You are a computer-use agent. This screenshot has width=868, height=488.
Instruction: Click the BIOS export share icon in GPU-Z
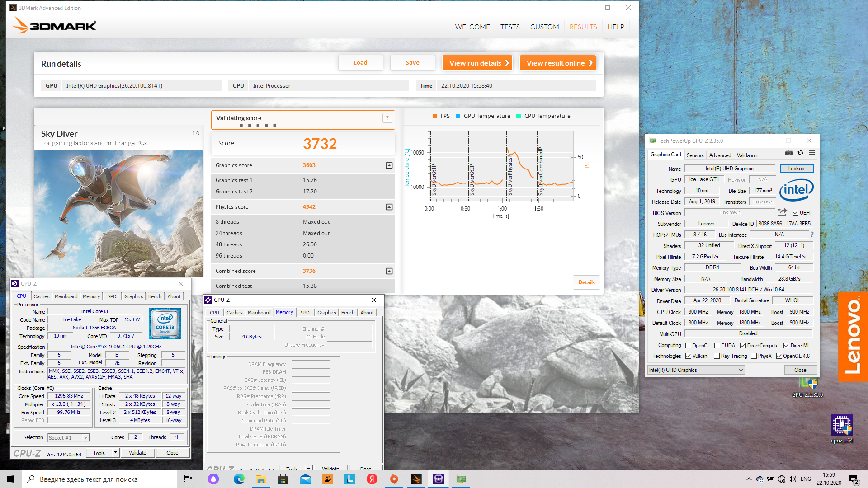[782, 212]
